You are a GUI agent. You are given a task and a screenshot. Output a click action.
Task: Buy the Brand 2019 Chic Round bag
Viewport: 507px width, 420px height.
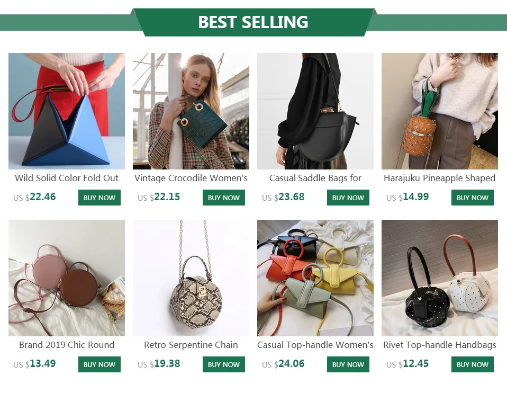(x=99, y=364)
